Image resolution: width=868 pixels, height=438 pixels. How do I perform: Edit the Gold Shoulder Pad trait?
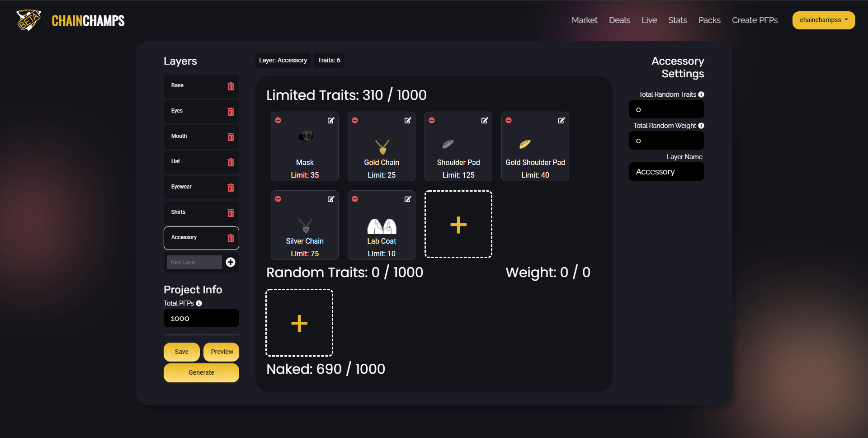point(561,120)
